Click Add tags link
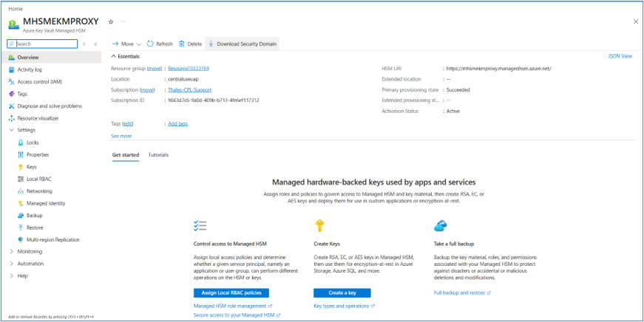The height and width of the screenshot is (322, 644). 178,123
